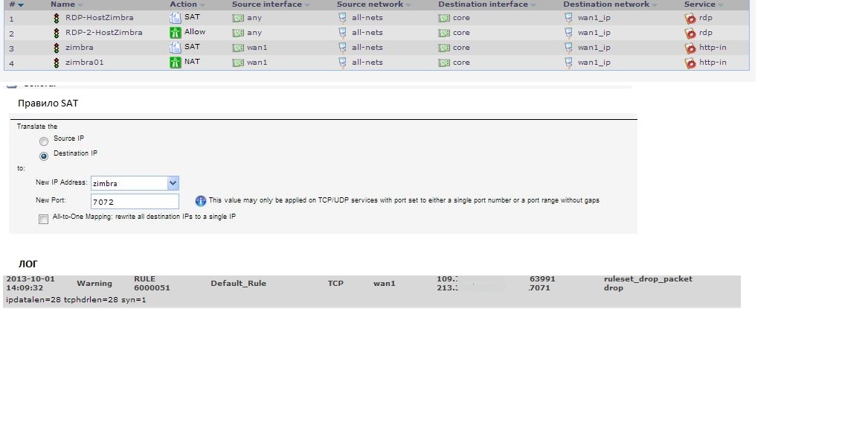The width and height of the screenshot is (868, 443).
Task: Open the Source interface column header menu
Action: coord(306,5)
